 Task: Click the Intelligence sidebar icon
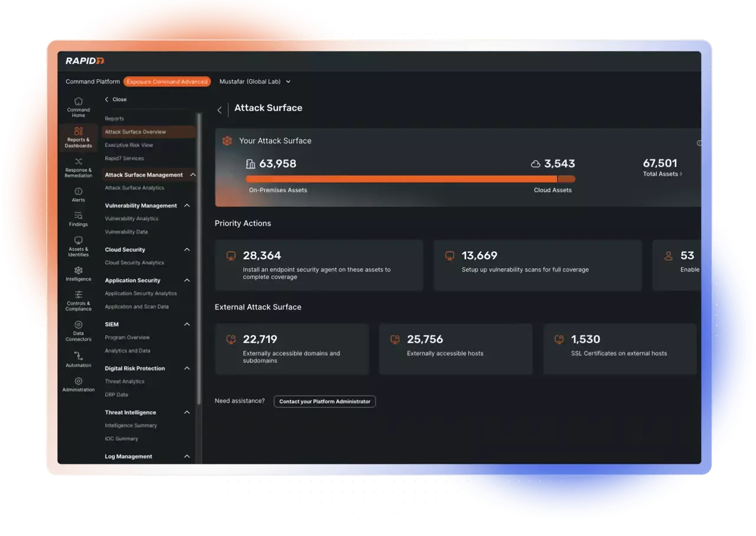(79, 274)
